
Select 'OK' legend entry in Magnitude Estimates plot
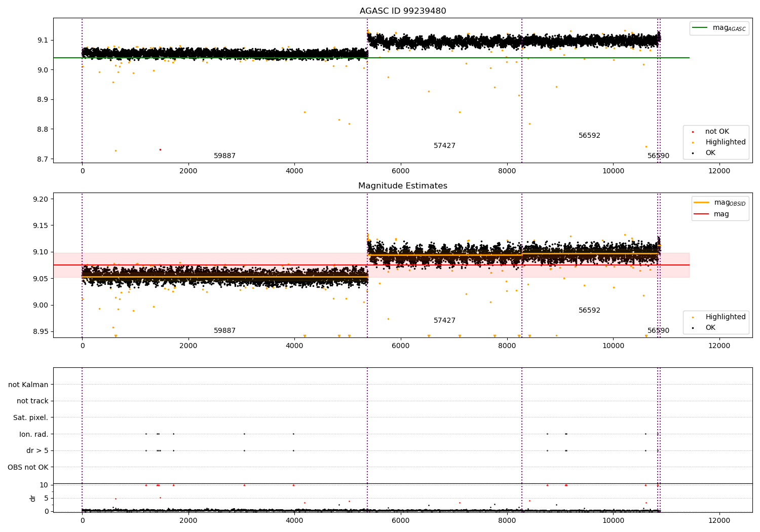[710, 328]
